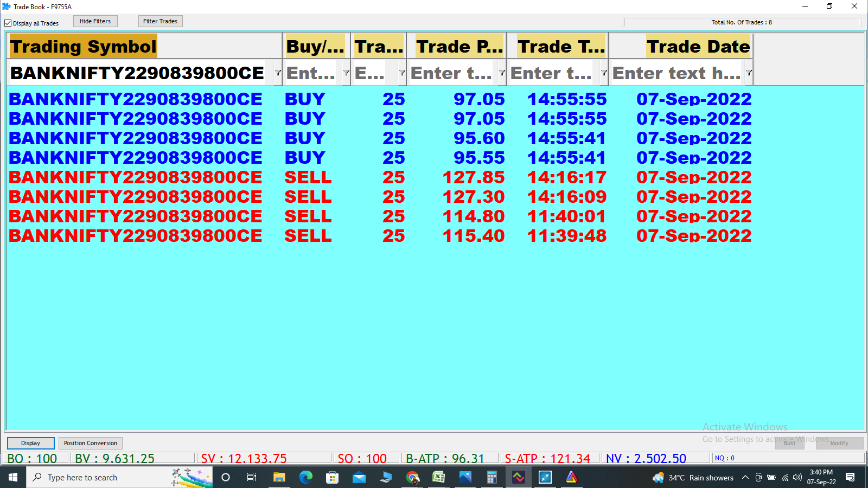The image size is (868, 488).
Task: Open Microsoft Edge from the taskbar
Action: tap(306, 477)
